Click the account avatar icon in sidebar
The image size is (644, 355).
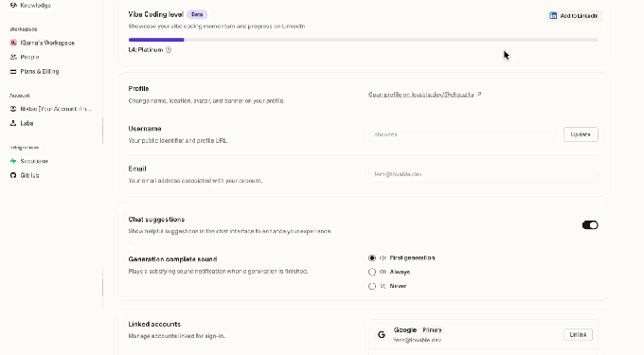(x=13, y=109)
